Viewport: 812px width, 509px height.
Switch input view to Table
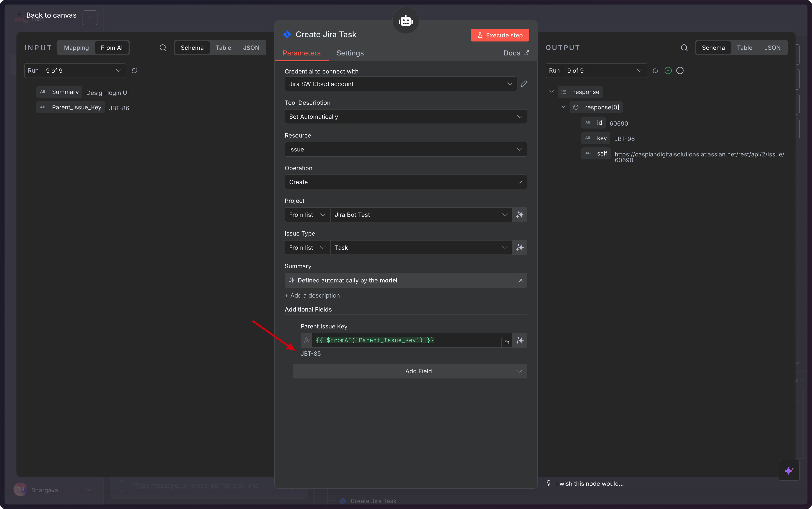click(x=223, y=48)
